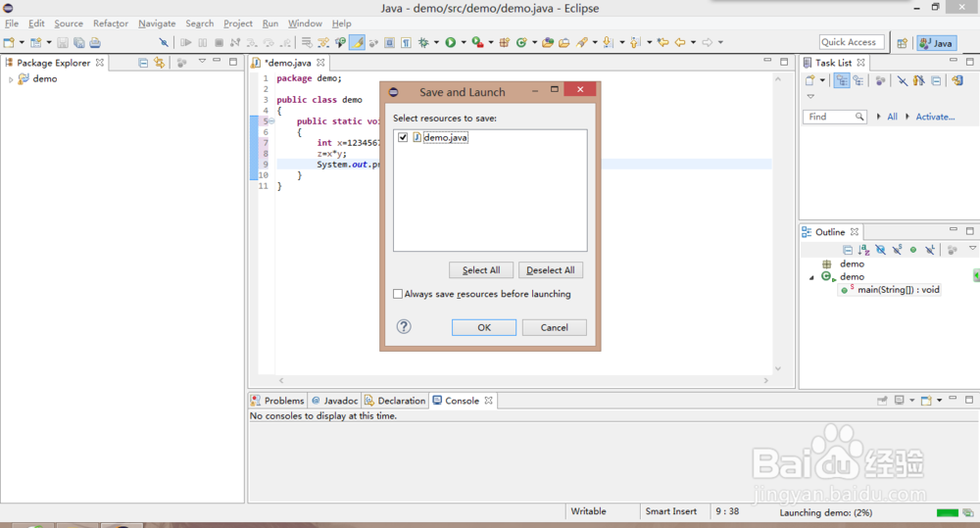Click the Save All toolbar icon
980x528 pixels.
(x=78, y=42)
